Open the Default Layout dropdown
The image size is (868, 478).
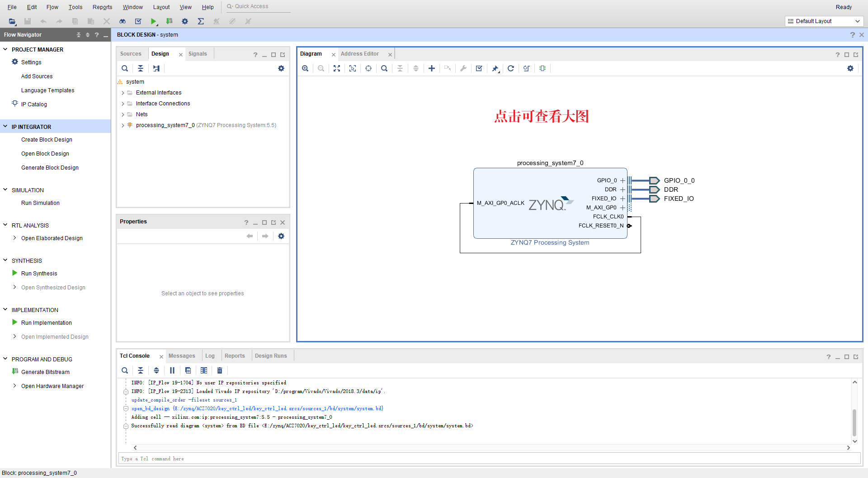(x=824, y=21)
